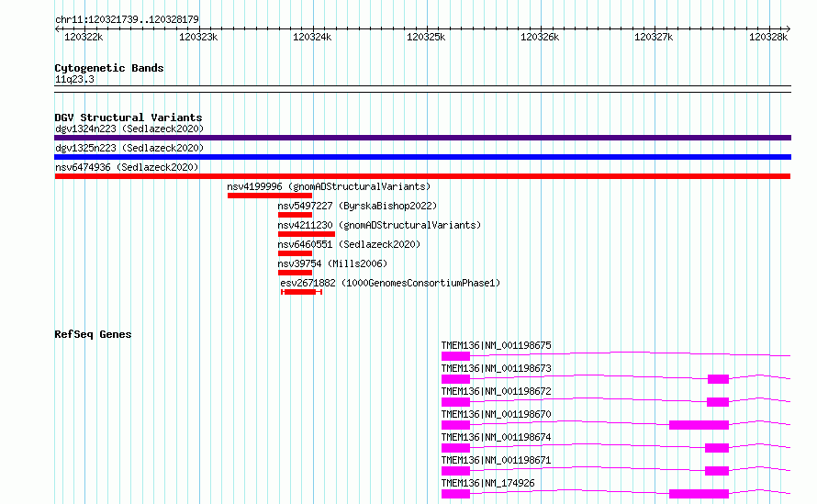The height and width of the screenshot is (504, 817).
Task: Select the first exon of NM_001198675
Action: point(455,356)
